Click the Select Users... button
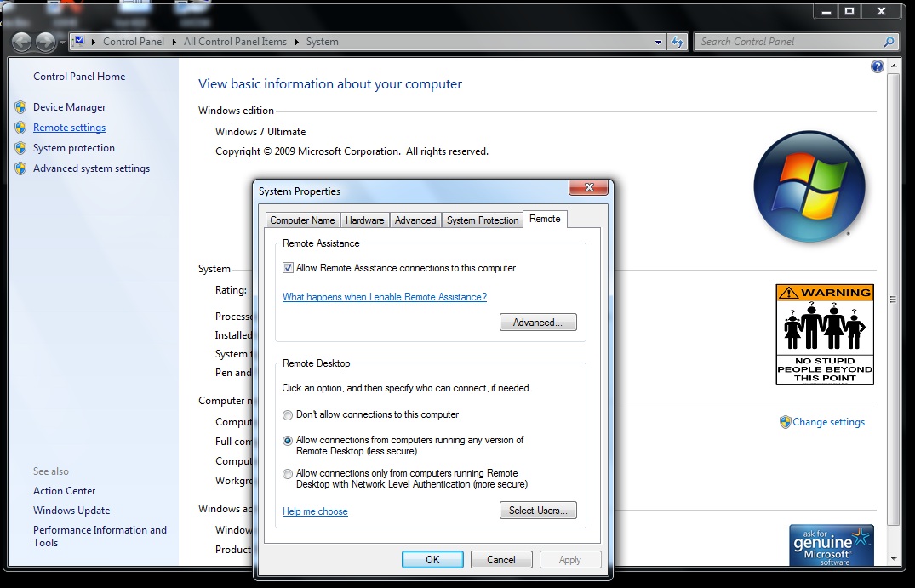This screenshot has height=588, width=915. (x=538, y=511)
